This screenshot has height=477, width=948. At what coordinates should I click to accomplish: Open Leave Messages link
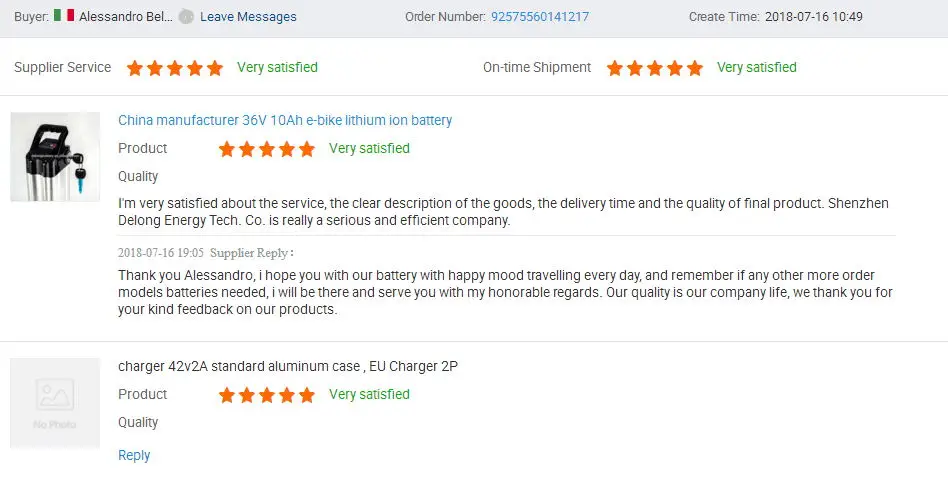pyautogui.click(x=248, y=17)
